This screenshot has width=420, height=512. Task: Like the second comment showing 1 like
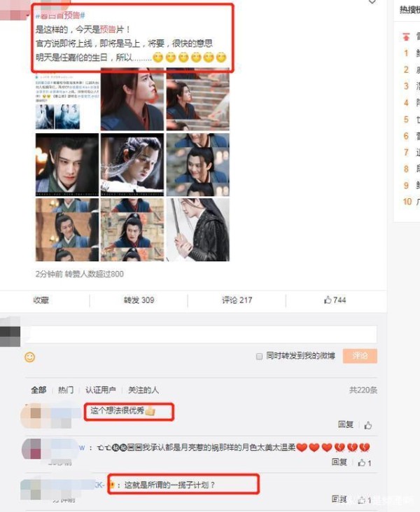coord(365,463)
